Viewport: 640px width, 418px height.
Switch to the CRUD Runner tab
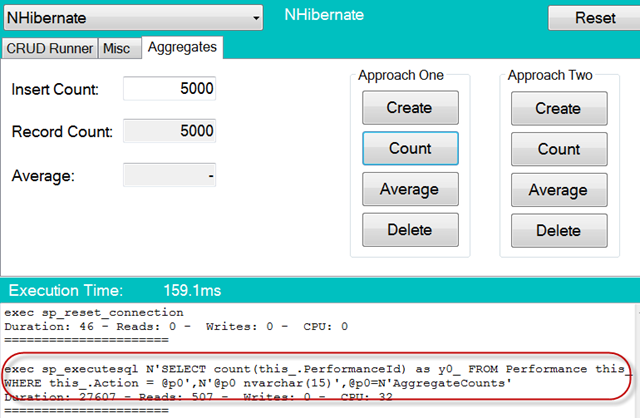tap(50, 49)
